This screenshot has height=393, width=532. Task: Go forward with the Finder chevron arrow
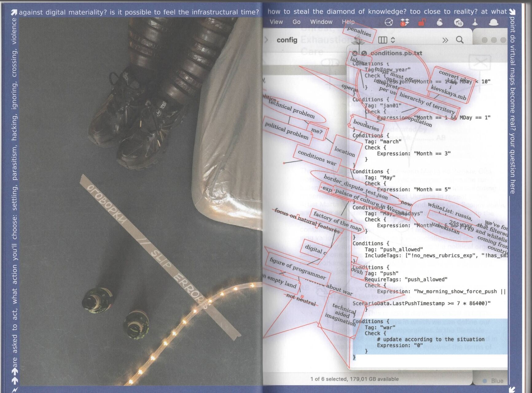(x=266, y=40)
